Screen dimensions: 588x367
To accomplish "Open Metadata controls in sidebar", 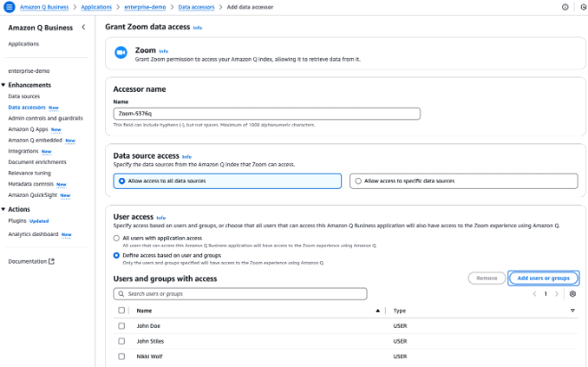I will point(31,184).
